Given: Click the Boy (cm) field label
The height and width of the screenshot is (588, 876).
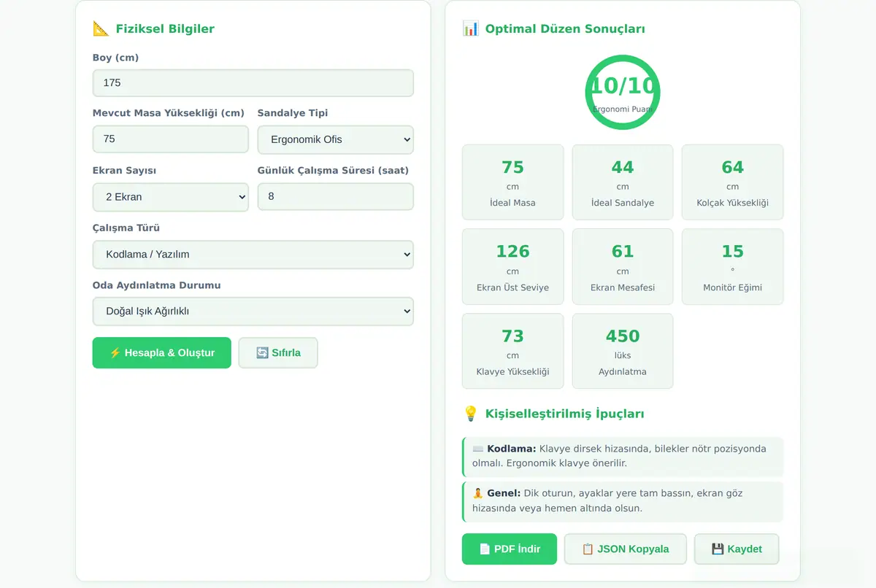Looking at the screenshot, I should (x=115, y=58).
